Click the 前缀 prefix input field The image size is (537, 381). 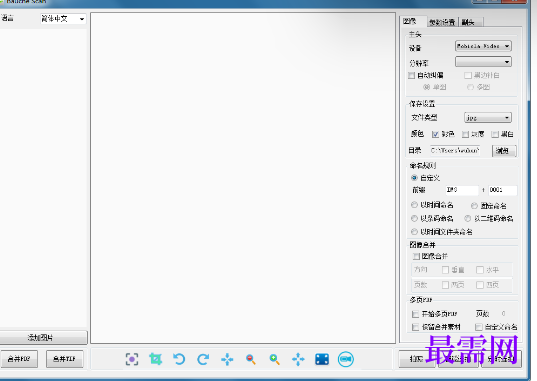click(462, 190)
